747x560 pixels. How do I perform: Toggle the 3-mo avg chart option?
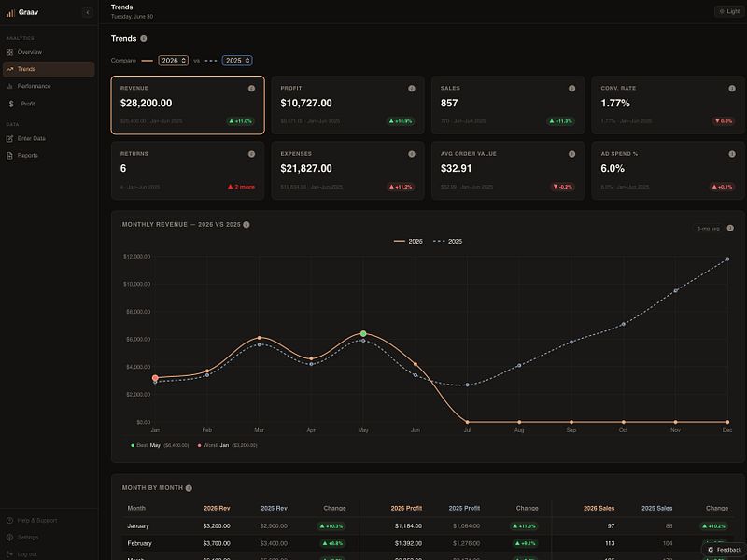tap(708, 229)
